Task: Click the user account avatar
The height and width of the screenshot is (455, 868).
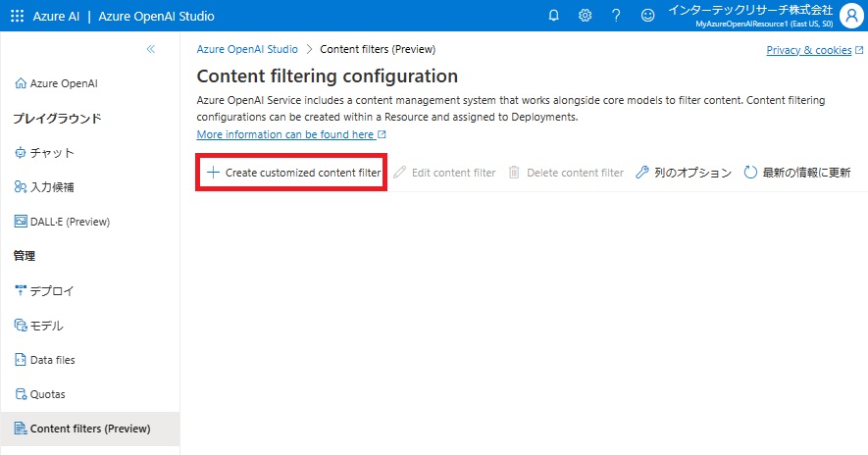Action: pos(851,16)
